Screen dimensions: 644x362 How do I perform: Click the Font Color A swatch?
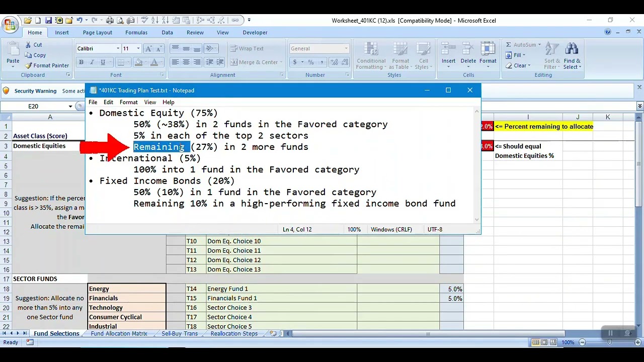click(154, 62)
